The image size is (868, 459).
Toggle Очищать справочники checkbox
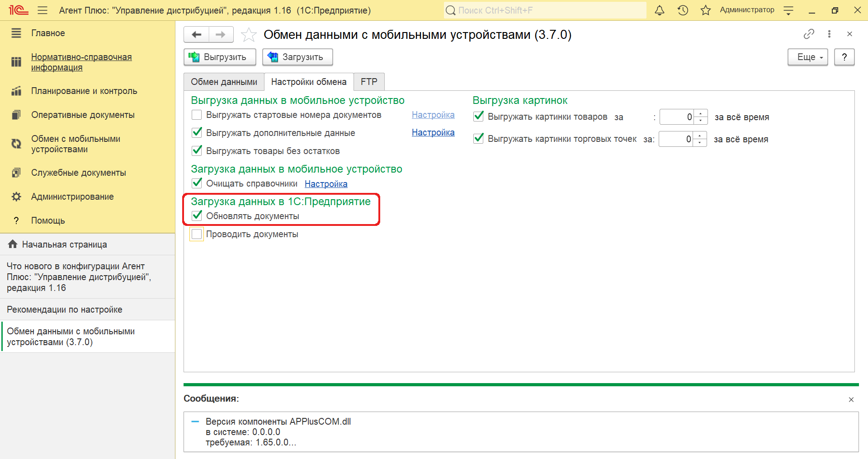(x=197, y=183)
